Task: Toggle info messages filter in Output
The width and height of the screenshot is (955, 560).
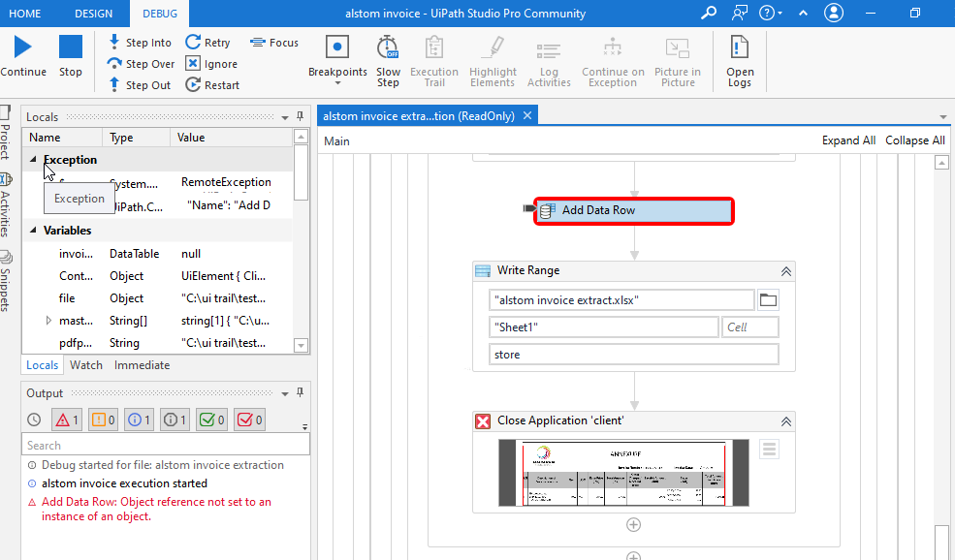Action: pos(139,420)
